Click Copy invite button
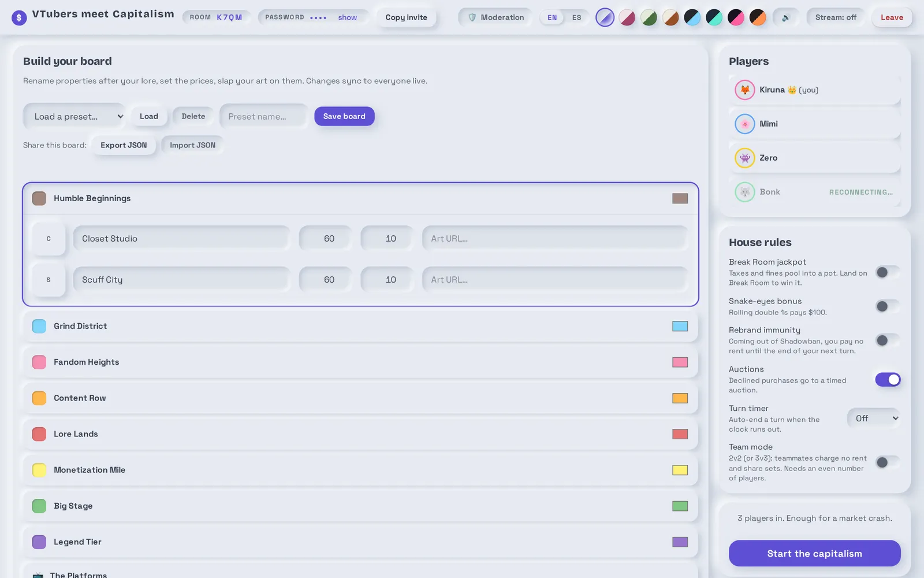Screen dimensions: 924x578 tap(407, 17)
